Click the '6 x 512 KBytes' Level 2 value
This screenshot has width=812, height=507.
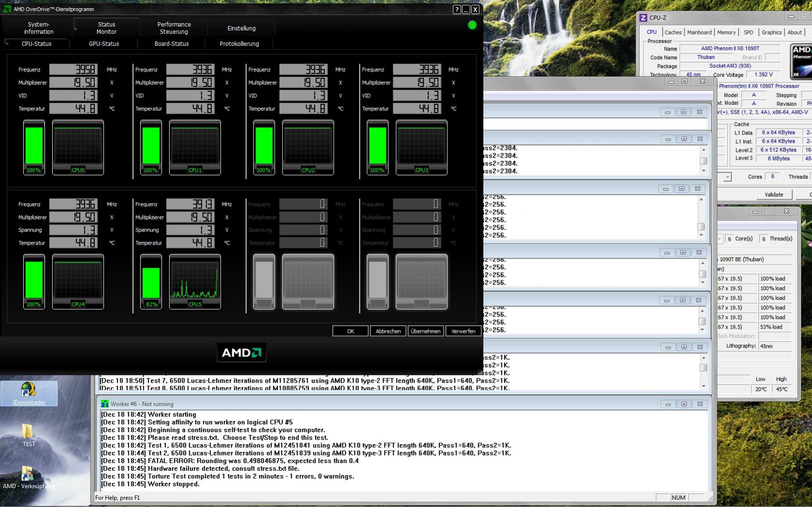(x=778, y=150)
